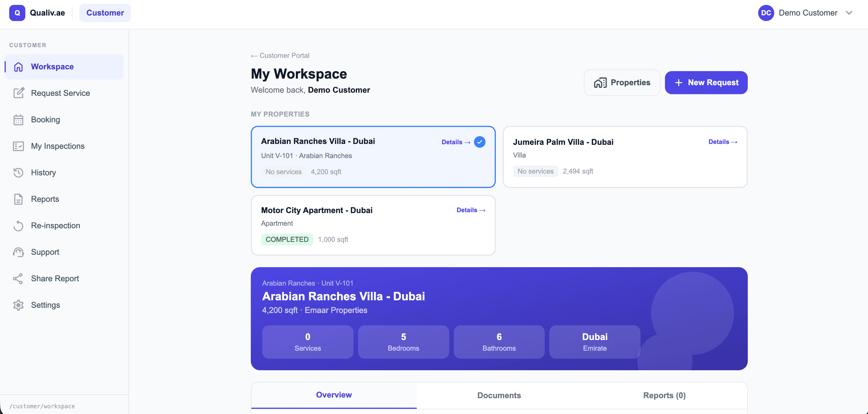Click the DC user avatar
The height and width of the screenshot is (414, 868).
pyautogui.click(x=766, y=13)
